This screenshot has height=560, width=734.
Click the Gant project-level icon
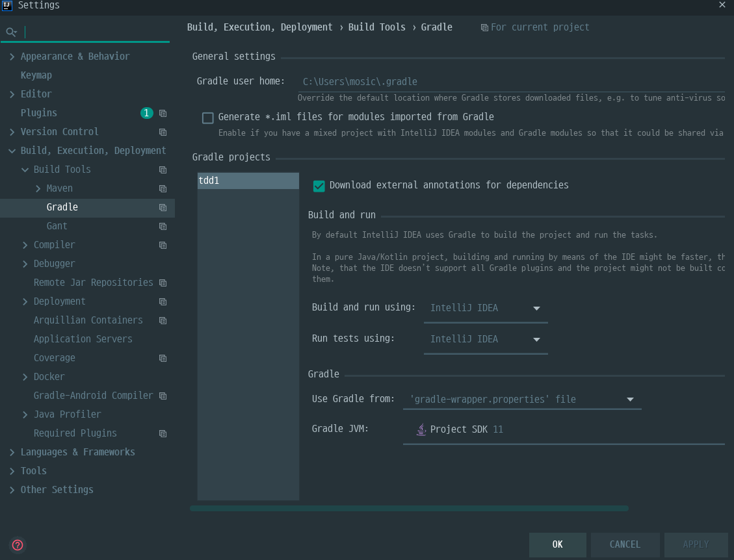coord(163,227)
